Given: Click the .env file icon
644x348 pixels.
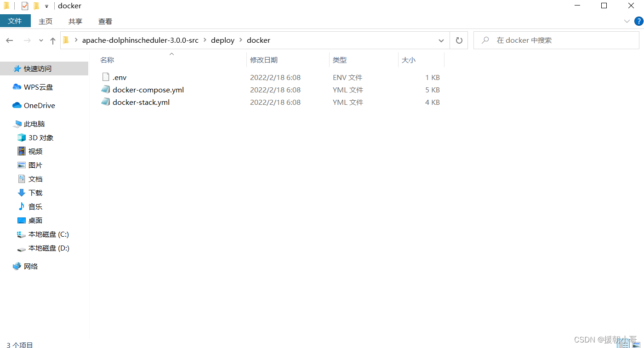Looking at the screenshot, I should 106,77.
